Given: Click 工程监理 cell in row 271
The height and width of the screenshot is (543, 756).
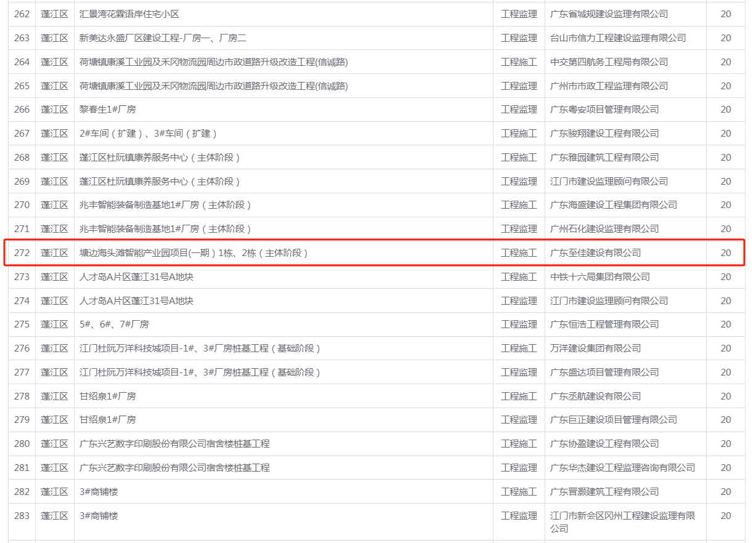Looking at the screenshot, I should [519, 228].
